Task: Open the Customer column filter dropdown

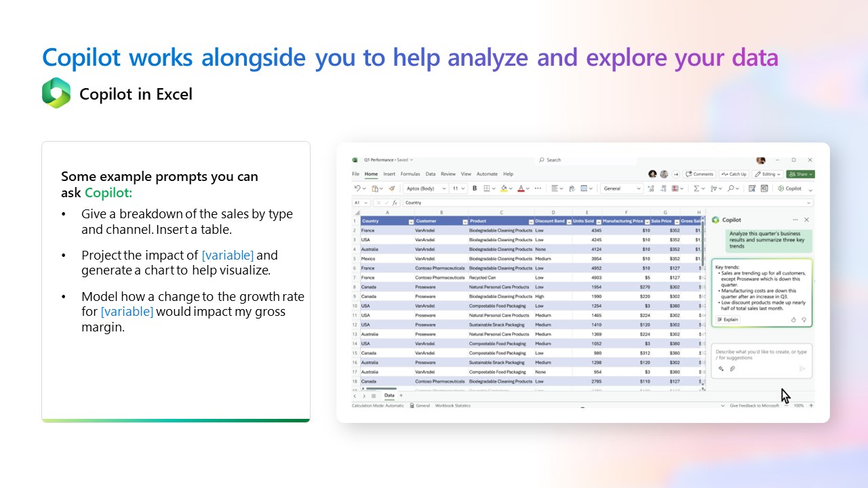Action: click(465, 222)
